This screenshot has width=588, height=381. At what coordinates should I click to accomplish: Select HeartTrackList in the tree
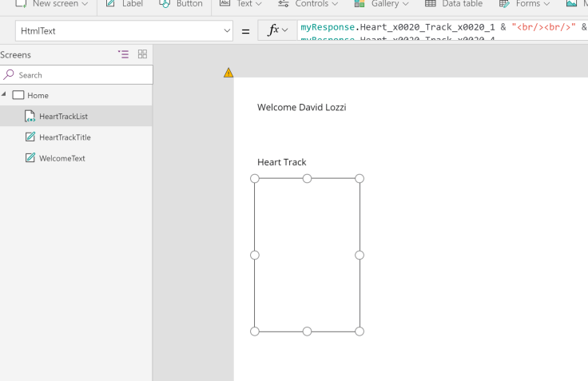[76, 117]
